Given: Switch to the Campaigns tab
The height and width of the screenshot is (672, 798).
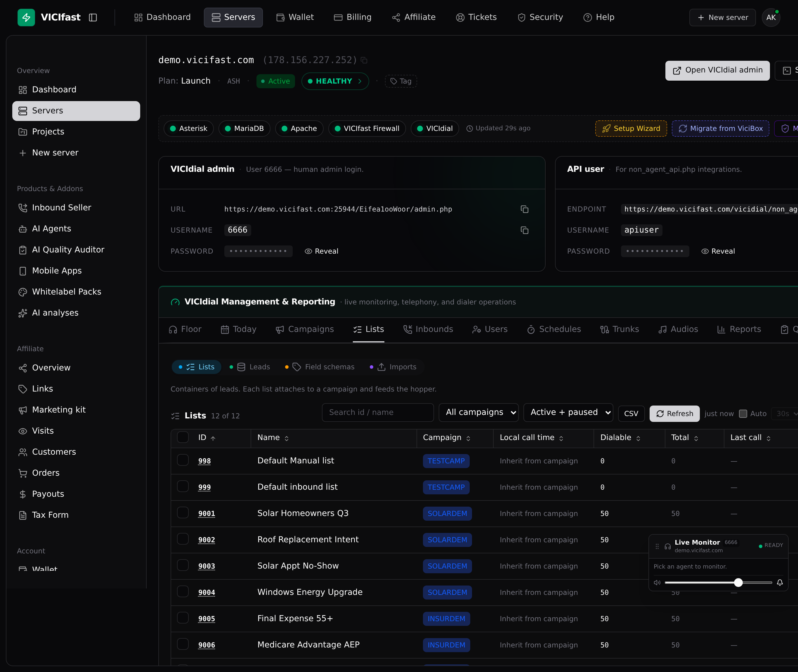Looking at the screenshot, I should tap(305, 330).
